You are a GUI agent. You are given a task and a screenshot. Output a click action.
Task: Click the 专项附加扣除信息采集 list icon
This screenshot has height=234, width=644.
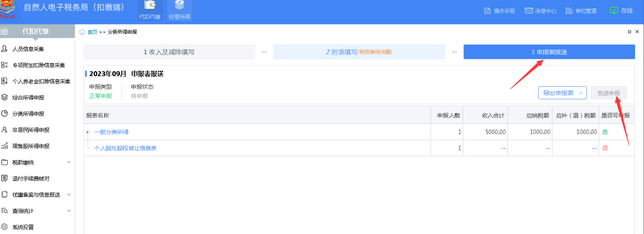point(5,65)
